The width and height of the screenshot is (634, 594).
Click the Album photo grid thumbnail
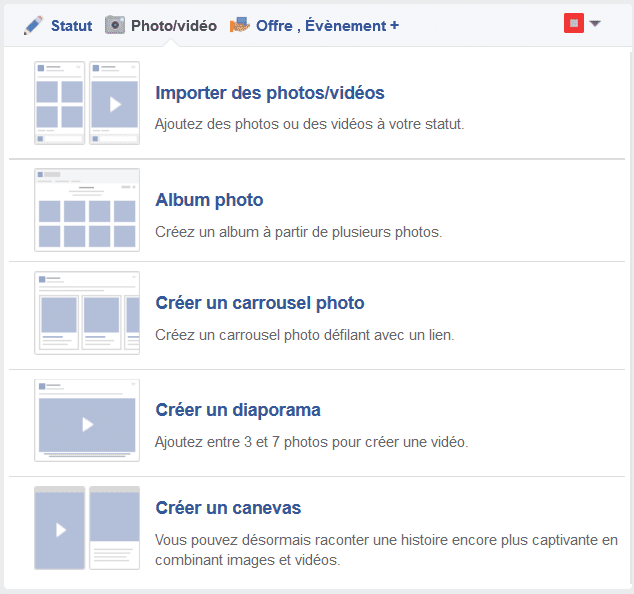tap(87, 210)
